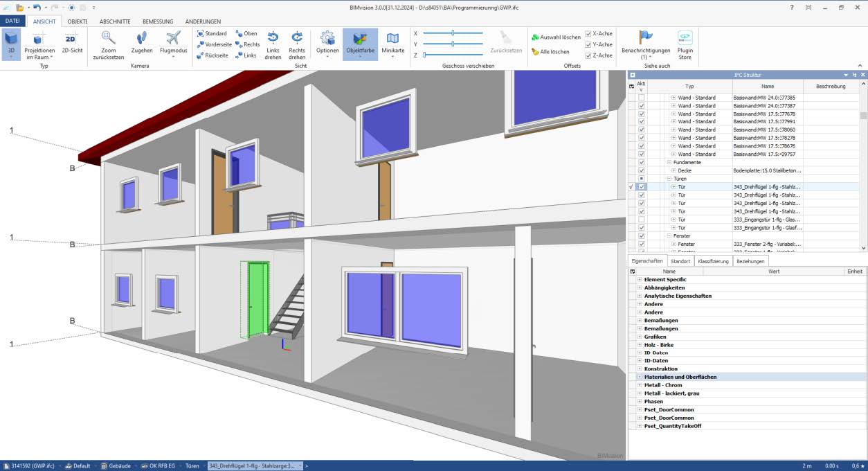
Task: Click Gebäude in the breadcrumb bar
Action: [115, 466]
